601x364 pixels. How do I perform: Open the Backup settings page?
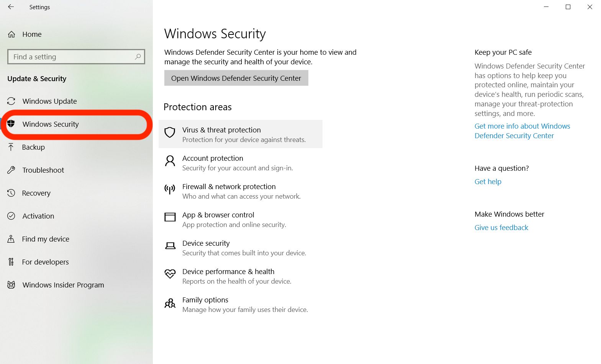(x=33, y=147)
